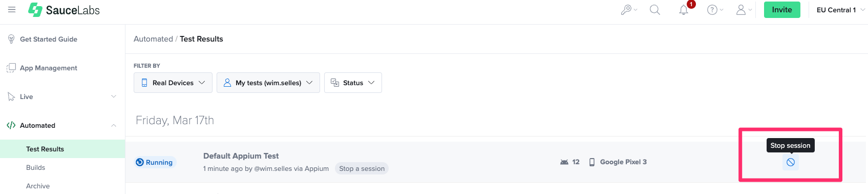
Task: Click the Stop session icon
Action: pos(791,162)
